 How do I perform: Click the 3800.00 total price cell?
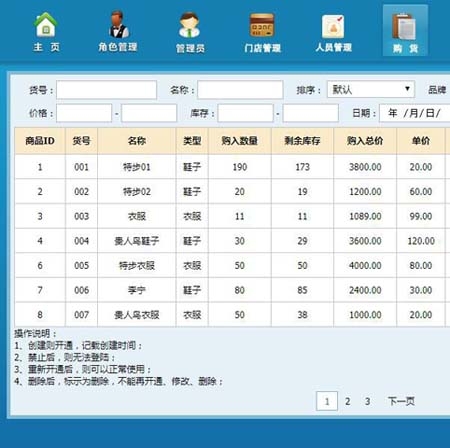coord(365,167)
